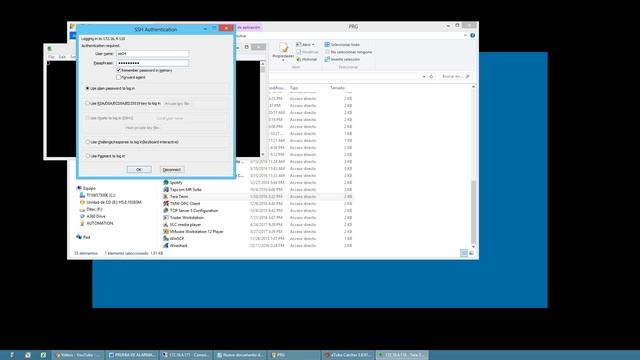Select Use plain password to log in

(87, 88)
